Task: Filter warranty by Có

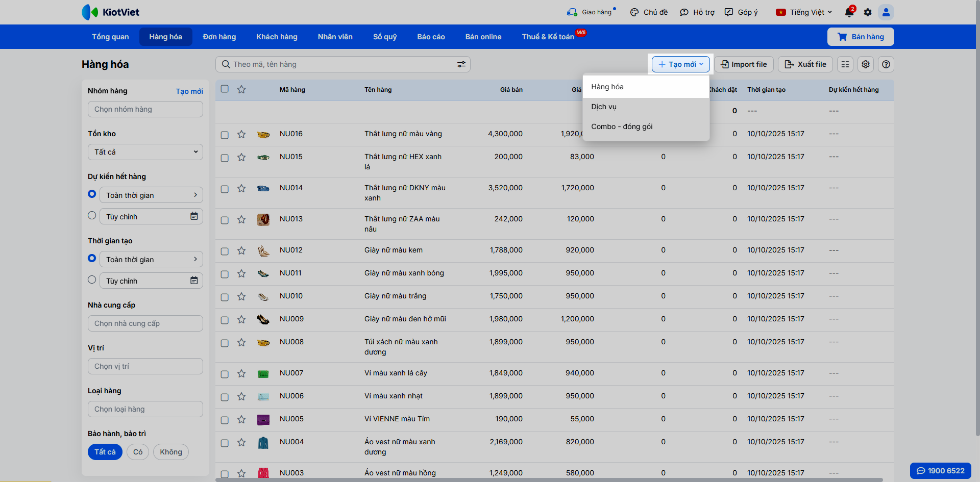Action: pyautogui.click(x=138, y=452)
